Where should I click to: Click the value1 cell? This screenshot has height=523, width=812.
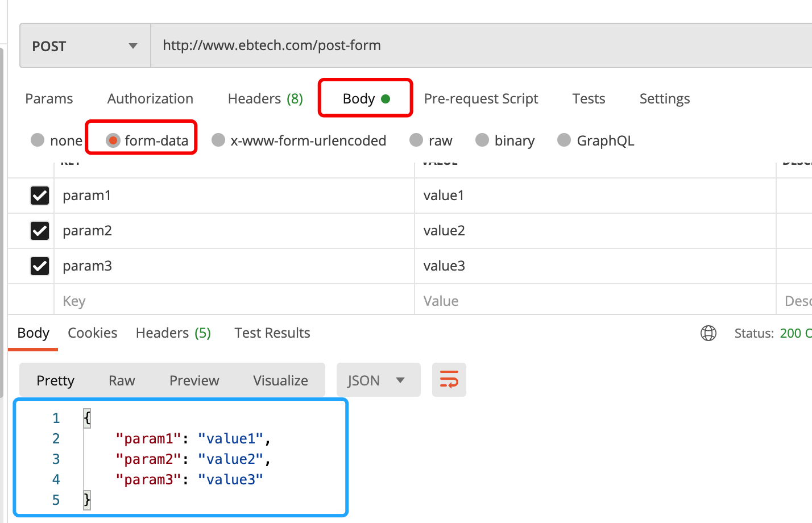coord(595,196)
